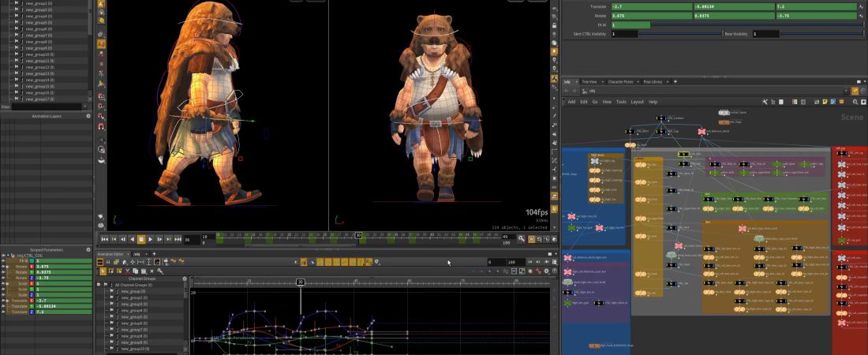Switch to the Character Picker tab

coord(619,81)
